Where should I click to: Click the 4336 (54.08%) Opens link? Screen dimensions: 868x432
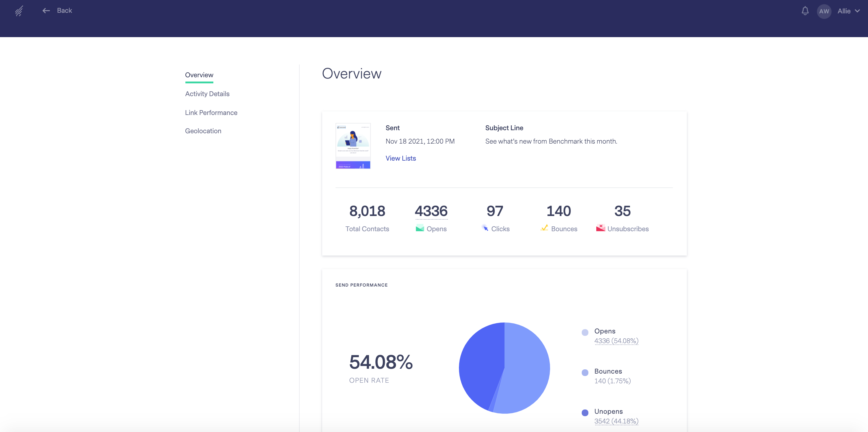(616, 341)
